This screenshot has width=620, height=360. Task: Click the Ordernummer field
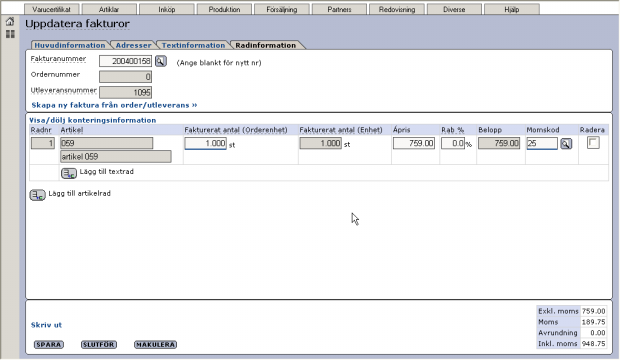[x=125, y=77]
